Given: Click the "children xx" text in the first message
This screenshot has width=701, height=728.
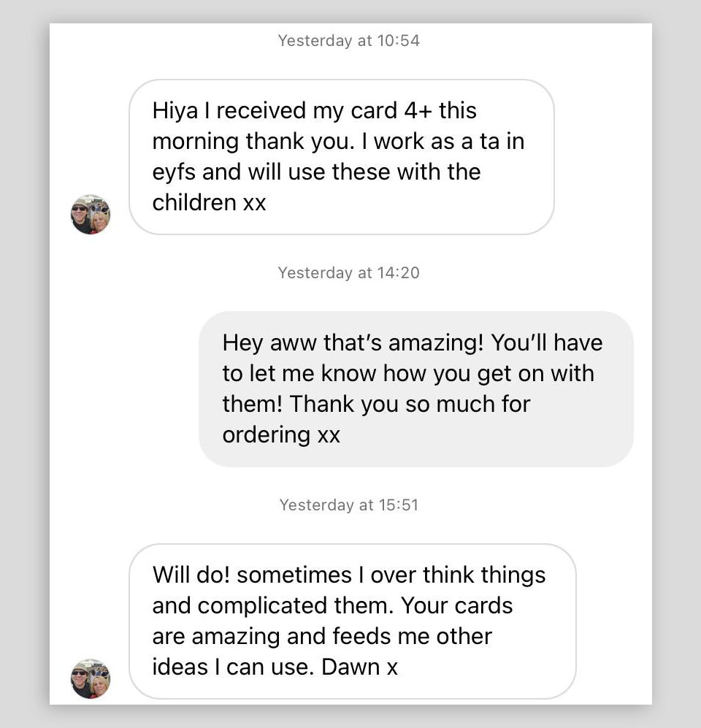Looking at the screenshot, I should [x=209, y=202].
